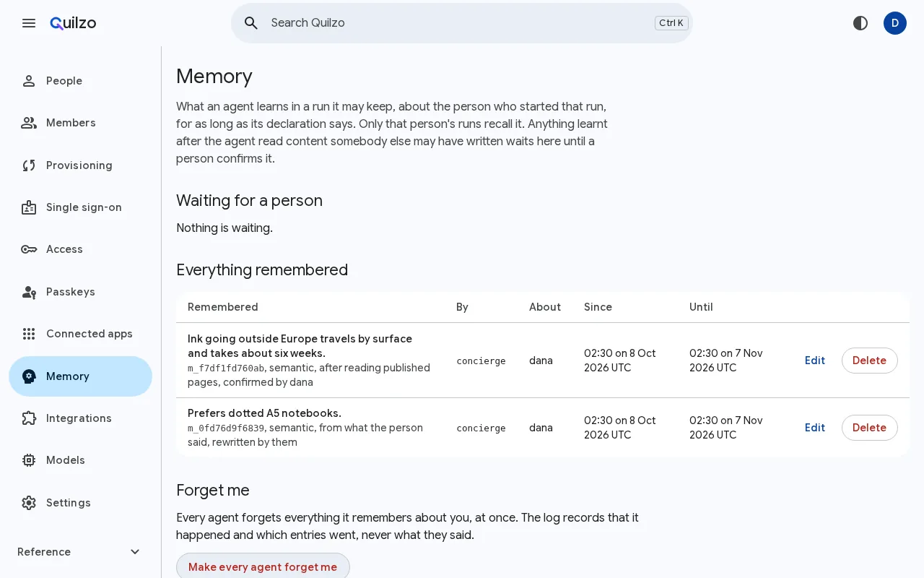Expand the Reference section chevron

[135, 552]
